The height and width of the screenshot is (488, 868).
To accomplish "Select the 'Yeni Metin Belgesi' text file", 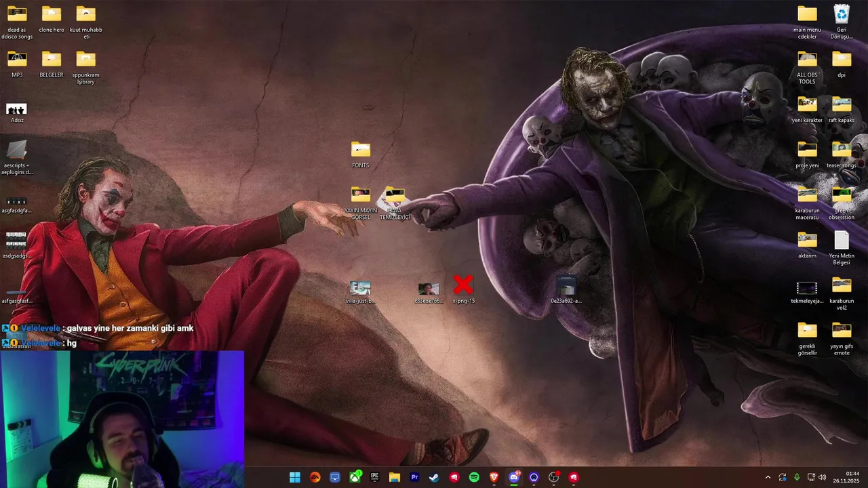I will [842, 247].
